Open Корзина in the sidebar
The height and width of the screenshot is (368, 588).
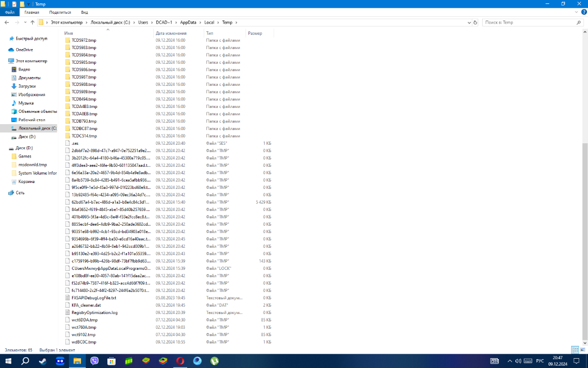pyautogui.click(x=26, y=182)
